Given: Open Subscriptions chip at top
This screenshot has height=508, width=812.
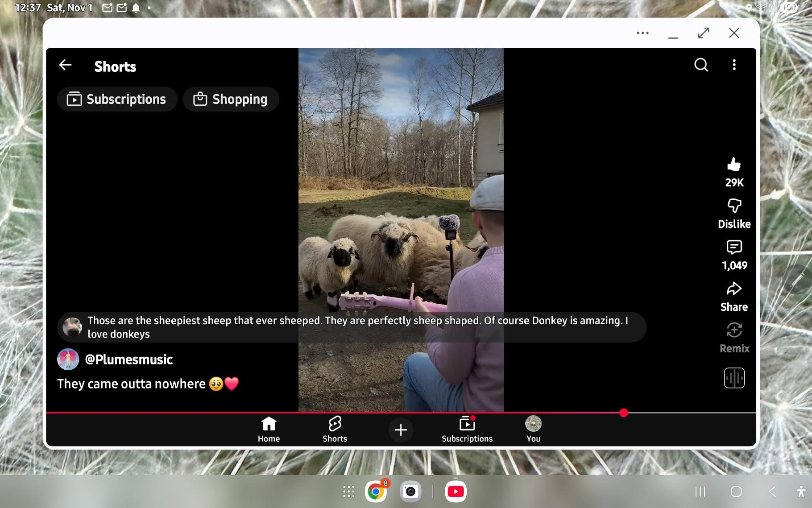Looking at the screenshot, I should 117,99.
